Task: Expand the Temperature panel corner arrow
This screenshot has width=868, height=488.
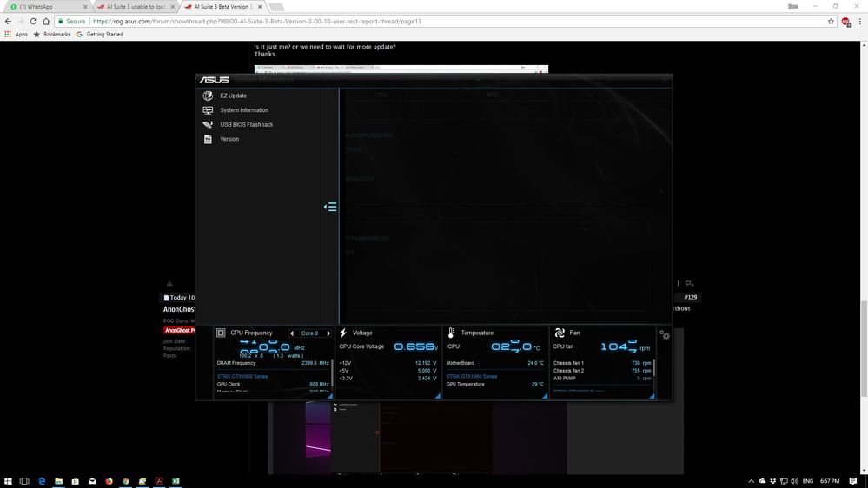Action: tap(545, 396)
